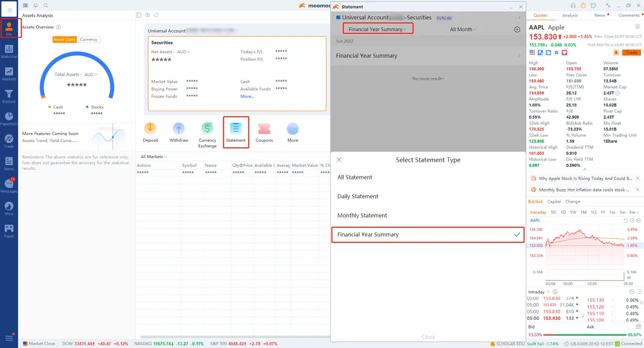Open the Net Assets AUD currency dropdown
644x348 pixels.
click(184, 52)
